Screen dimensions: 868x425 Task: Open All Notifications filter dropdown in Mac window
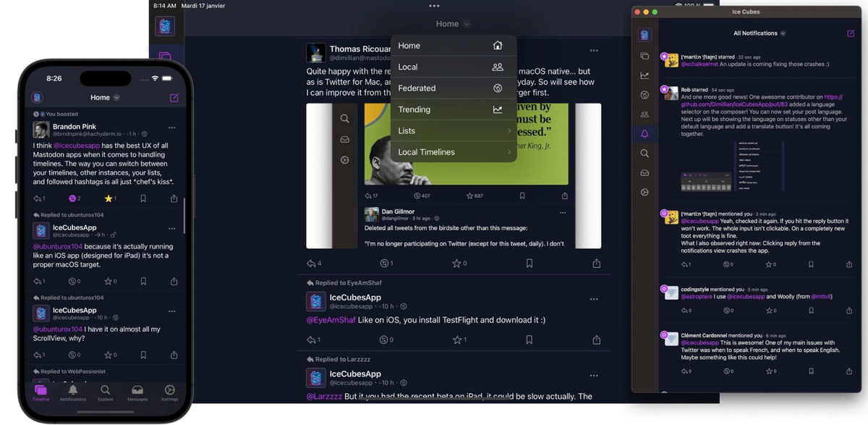(x=759, y=33)
